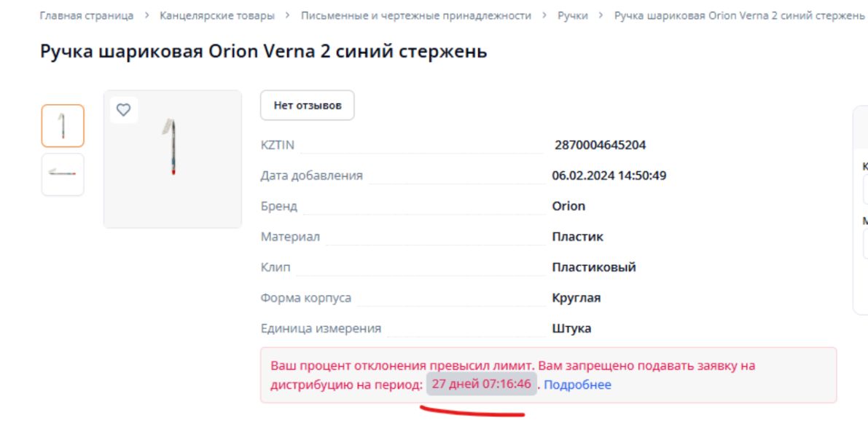
Task: Open the main pen product image
Action: click(x=173, y=159)
